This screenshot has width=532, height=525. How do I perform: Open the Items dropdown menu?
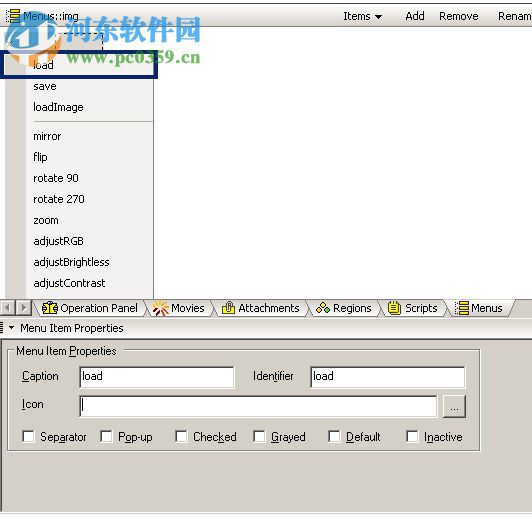click(x=363, y=16)
